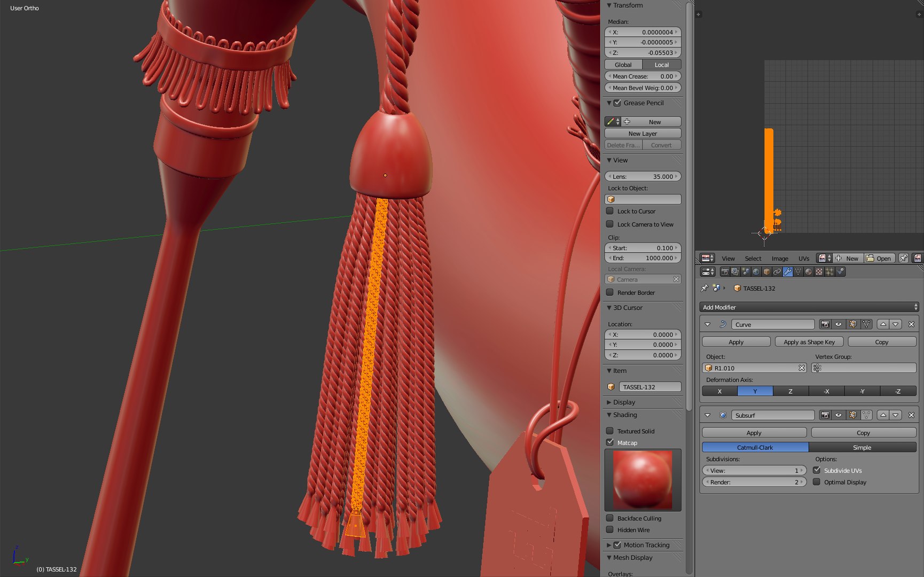The image size is (924, 577).
Task: Toggle Subsurf modifier edit mode display
Action: 852,415
